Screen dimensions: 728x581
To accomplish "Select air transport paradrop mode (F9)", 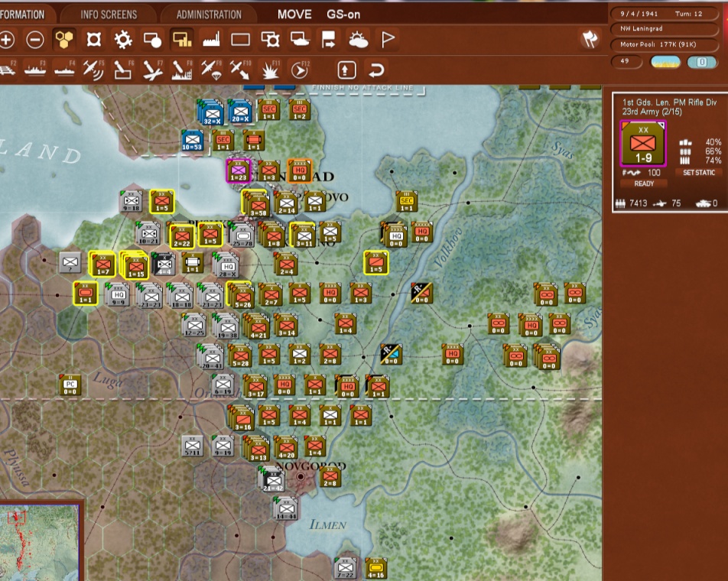I will click(211, 70).
